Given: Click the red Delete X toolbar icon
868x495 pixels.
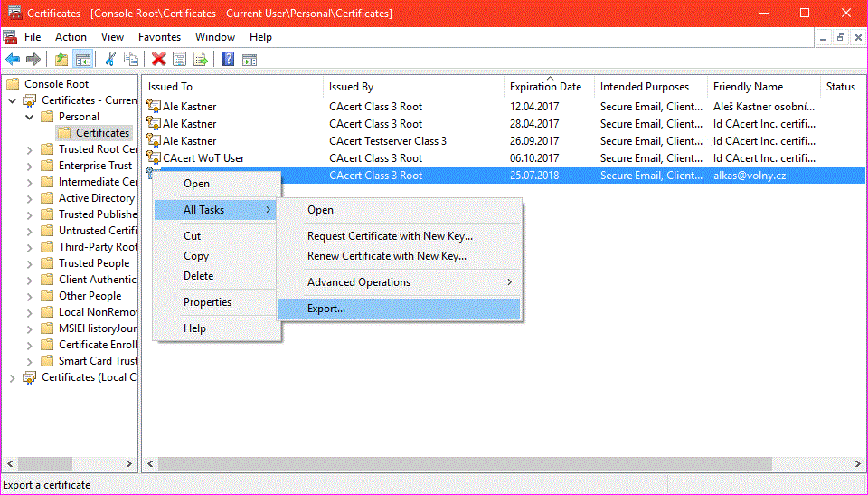Looking at the screenshot, I should [159, 59].
